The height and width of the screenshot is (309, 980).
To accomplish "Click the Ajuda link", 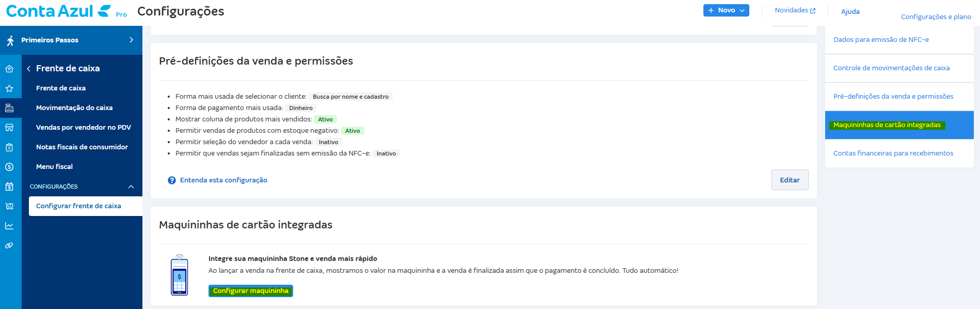I will (x=850, y=11).
